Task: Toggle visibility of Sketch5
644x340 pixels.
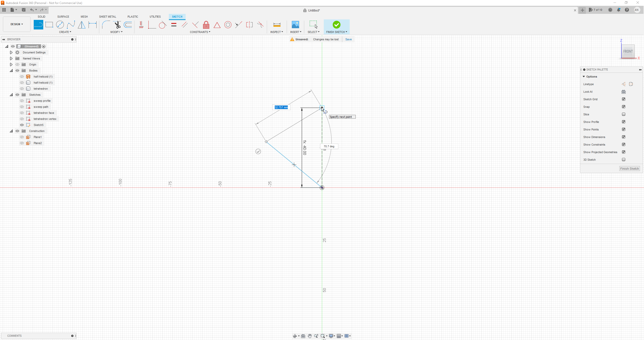Action: click(x=22, y=125)
